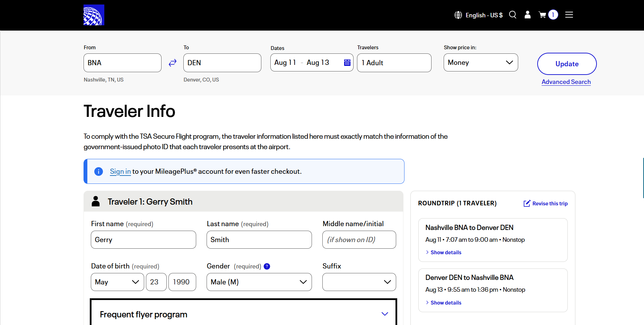Click the Denver DEN to Nashville BNA title

coord(469,277)
